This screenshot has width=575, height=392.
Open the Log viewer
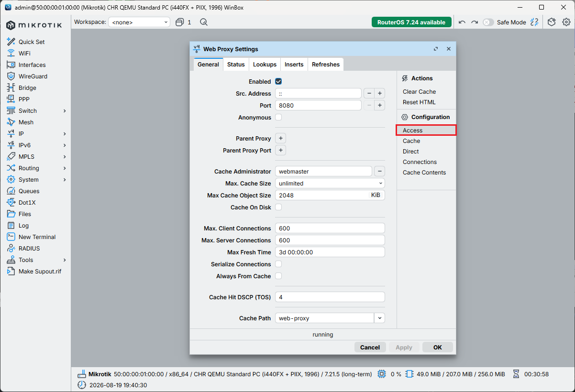point(23,226)
